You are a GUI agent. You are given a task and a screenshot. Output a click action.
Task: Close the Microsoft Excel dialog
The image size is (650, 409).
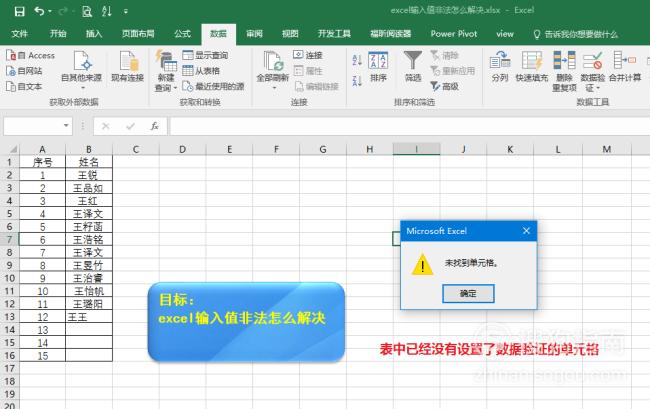pyautogui.click(x=526, y=231)
